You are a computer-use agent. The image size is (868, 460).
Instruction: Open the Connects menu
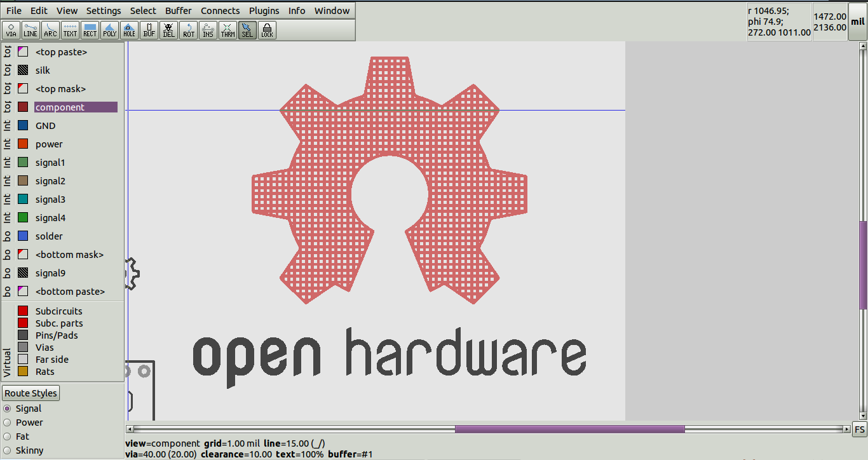pos(220,10)
